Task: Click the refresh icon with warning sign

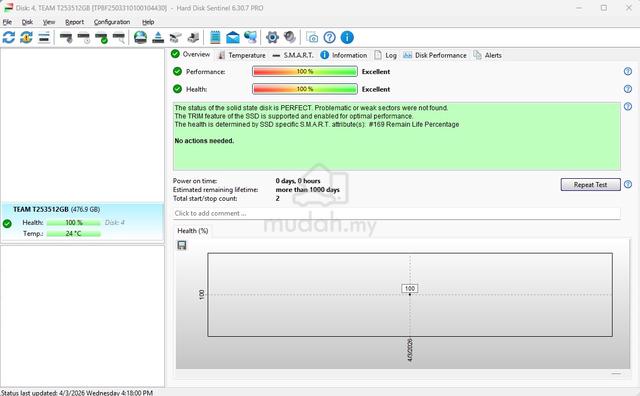Action: click(27, 38)
